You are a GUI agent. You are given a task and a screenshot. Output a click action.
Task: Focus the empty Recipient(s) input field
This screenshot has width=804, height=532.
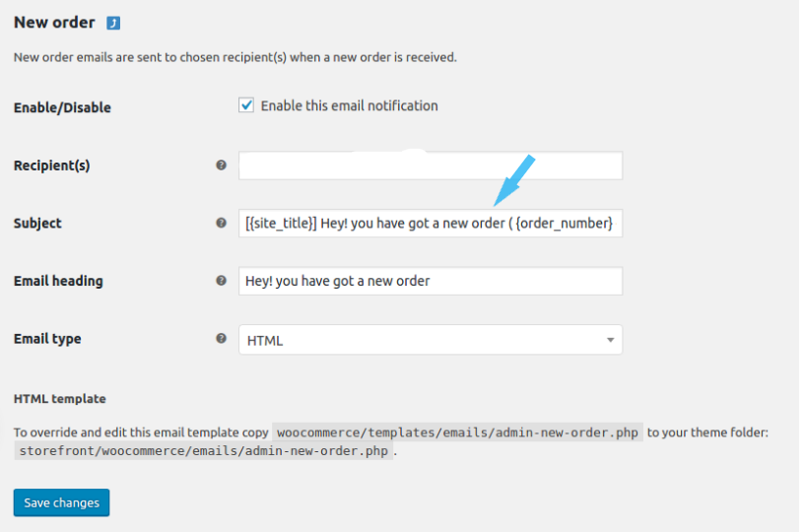coord(430,166)
